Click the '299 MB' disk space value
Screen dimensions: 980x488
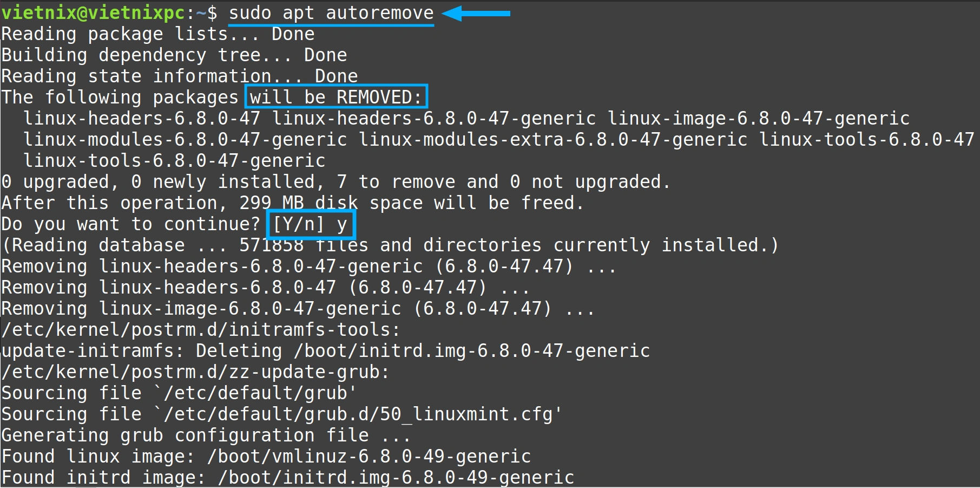[x=271, y=203]
